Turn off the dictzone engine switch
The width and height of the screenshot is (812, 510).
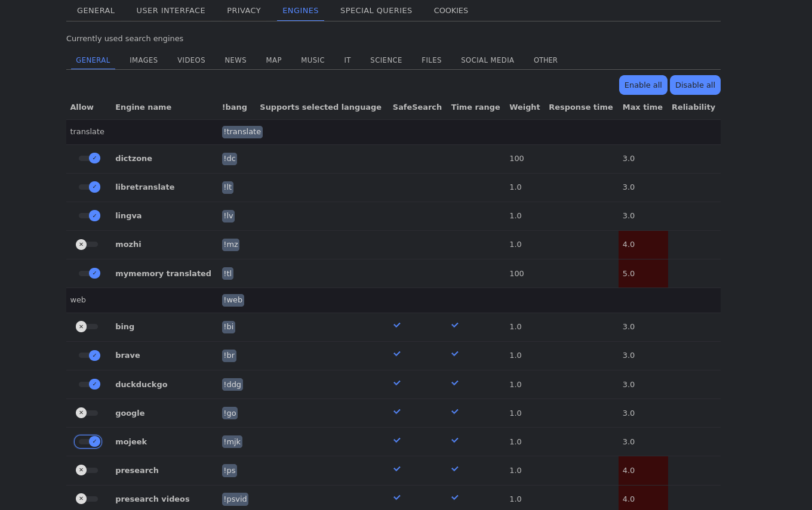point(90,158)
